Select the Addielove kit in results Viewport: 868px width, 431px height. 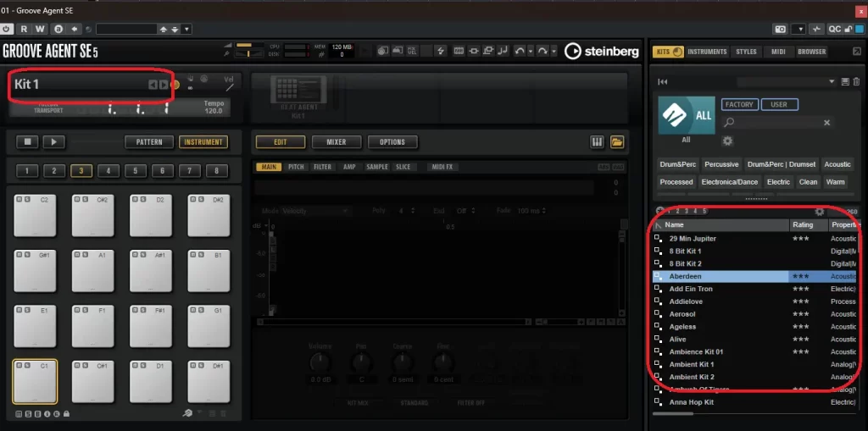click(x=754, y=301)
